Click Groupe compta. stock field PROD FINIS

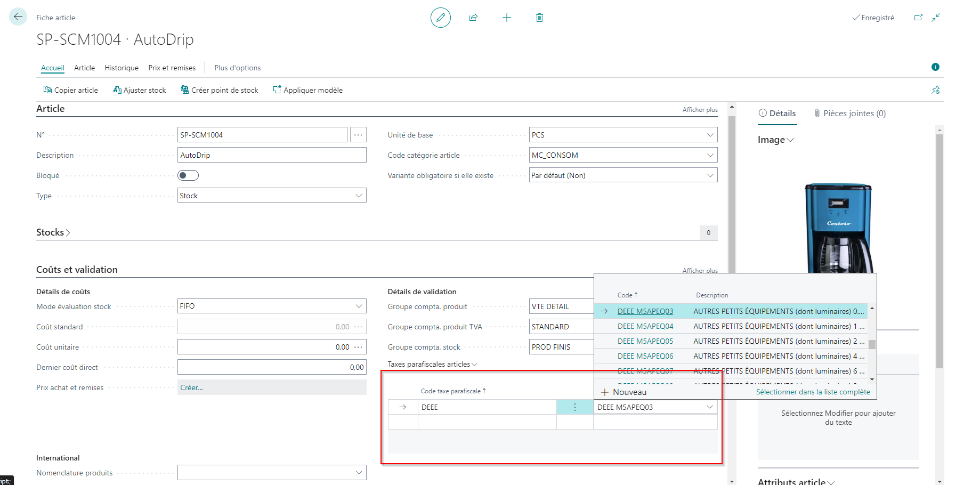(x=562, y=347)
